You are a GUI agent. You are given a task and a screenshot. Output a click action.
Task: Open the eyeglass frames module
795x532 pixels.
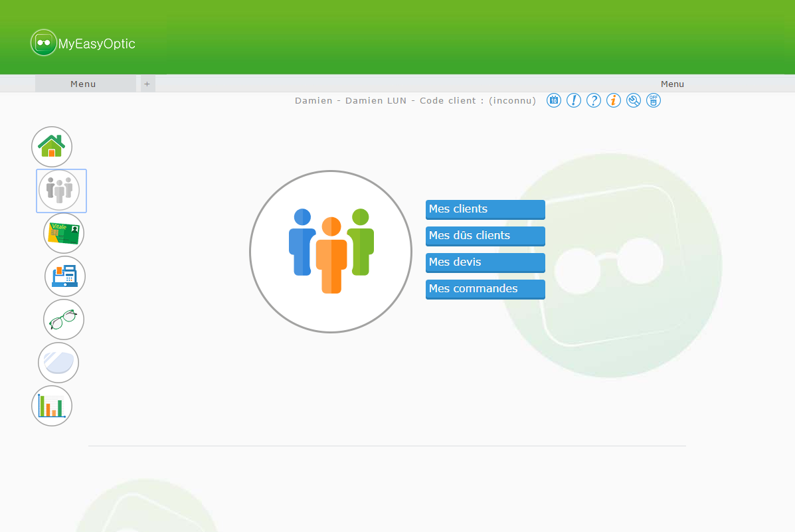pos(64,319)
